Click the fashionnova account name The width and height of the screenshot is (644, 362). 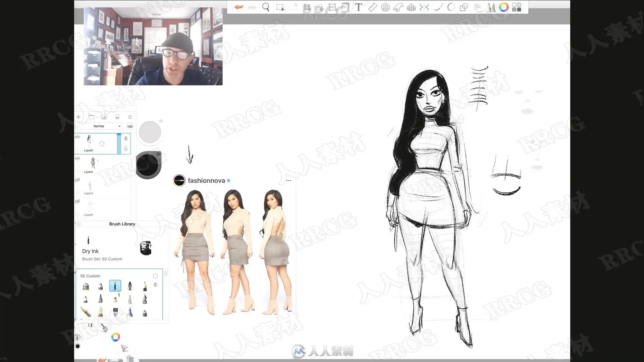pyautogui.click(x=206, y=181)
